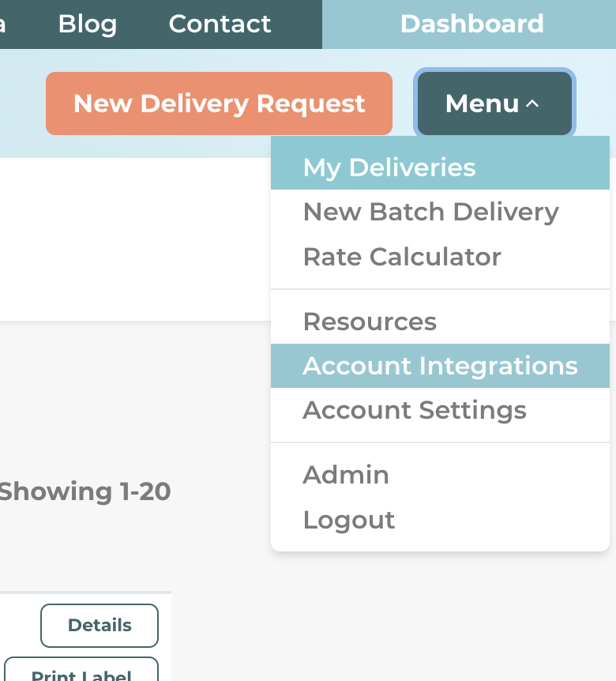Choose Logout from the menu
616x681 pixels.
pyautogui.click(x=440, y=520)
